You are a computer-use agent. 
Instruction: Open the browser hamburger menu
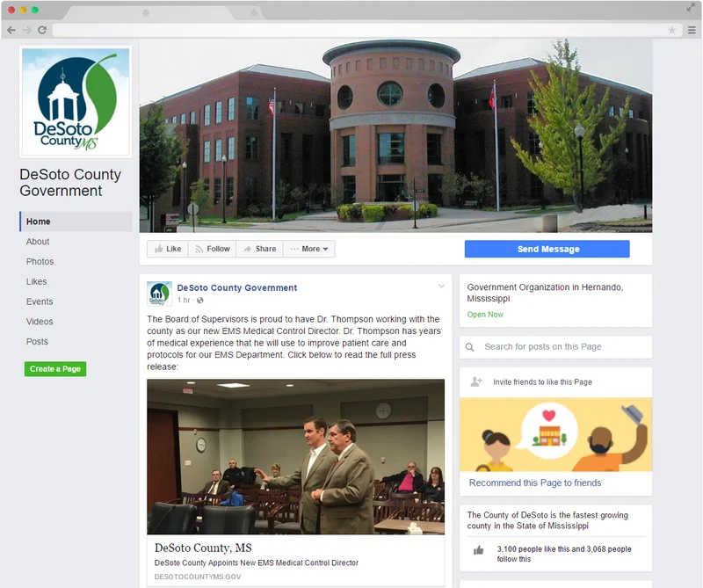click(692, 30)
